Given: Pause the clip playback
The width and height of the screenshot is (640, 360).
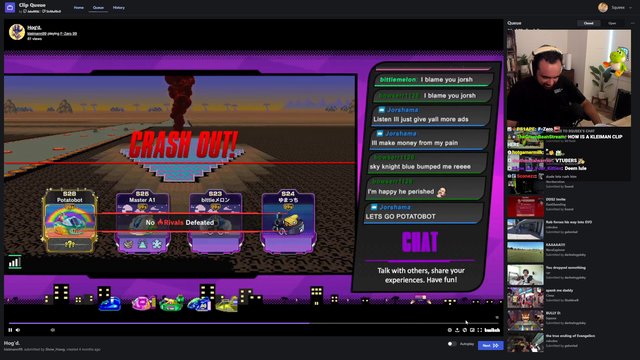Looking at the screenshot, I should pyautogui.click(x=10, y=330).
